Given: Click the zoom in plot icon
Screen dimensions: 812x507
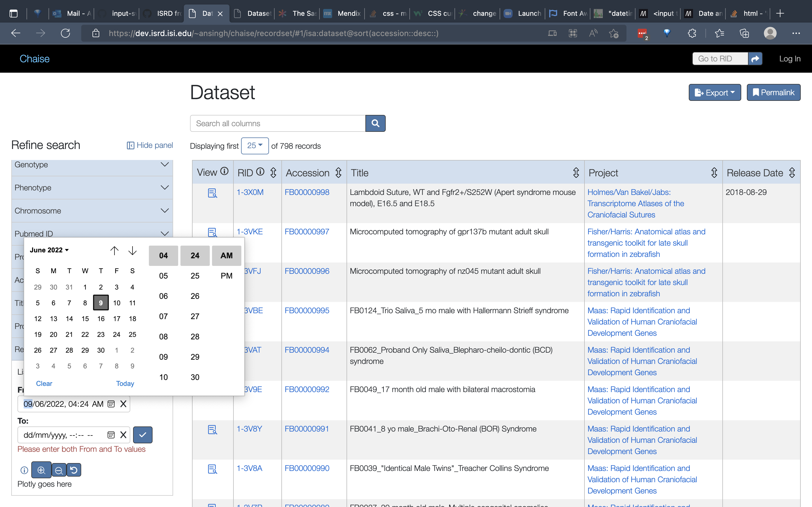Looking at the screenshot, I should [x=41, y=470].
